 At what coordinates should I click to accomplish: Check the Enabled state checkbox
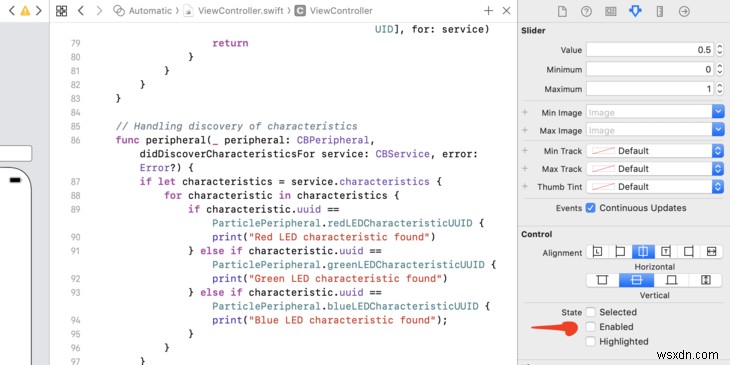[590, 327]
